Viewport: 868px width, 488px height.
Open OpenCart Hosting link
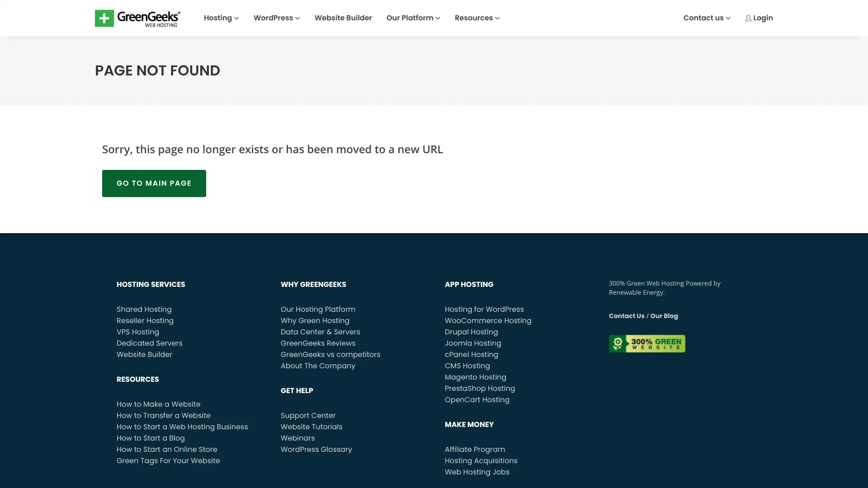[477, 400]
